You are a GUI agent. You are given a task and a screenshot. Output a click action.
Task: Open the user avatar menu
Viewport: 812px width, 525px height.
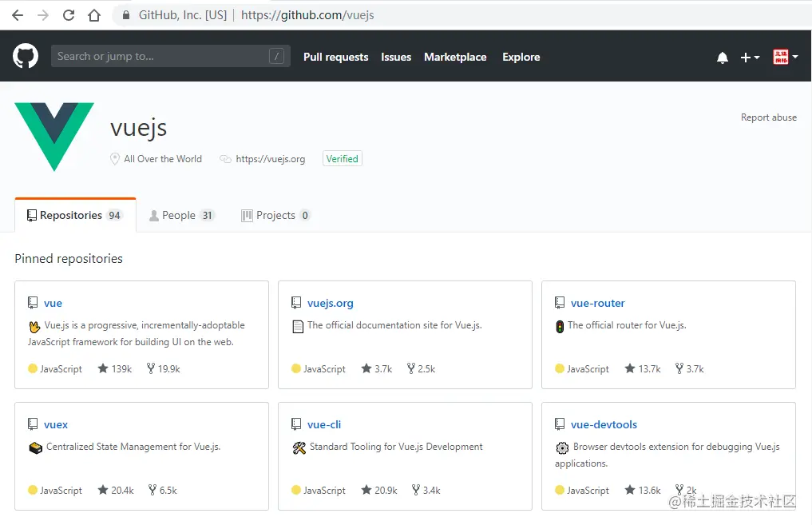[785, 57]
